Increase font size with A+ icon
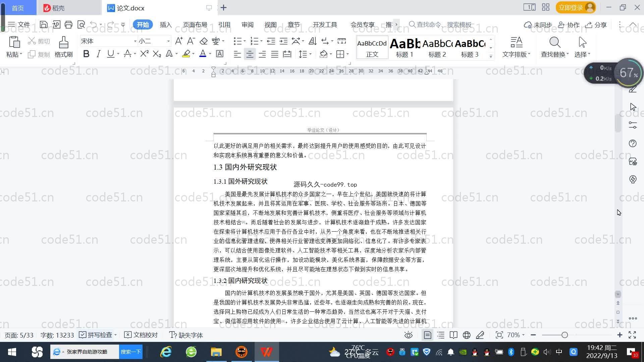 click(179, 41)
